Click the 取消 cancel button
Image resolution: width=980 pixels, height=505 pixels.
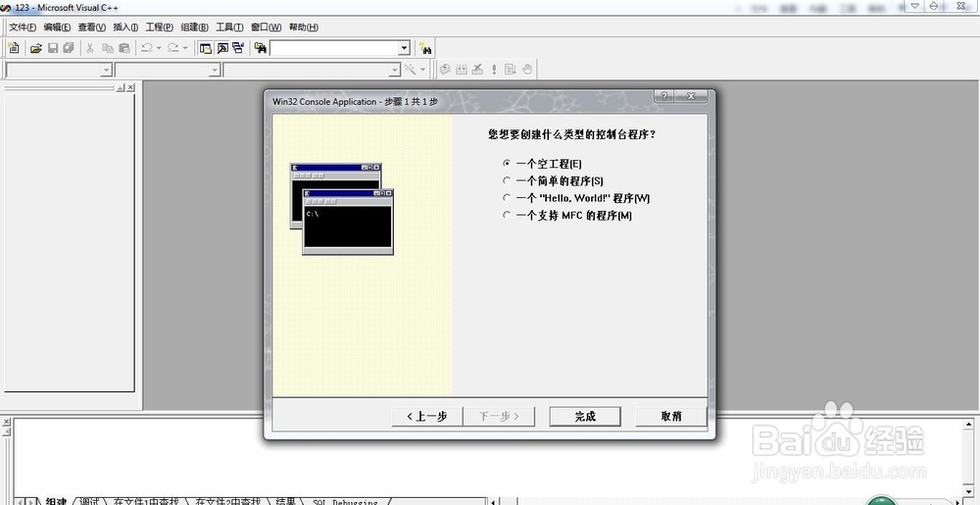click(x=671, y=416)
